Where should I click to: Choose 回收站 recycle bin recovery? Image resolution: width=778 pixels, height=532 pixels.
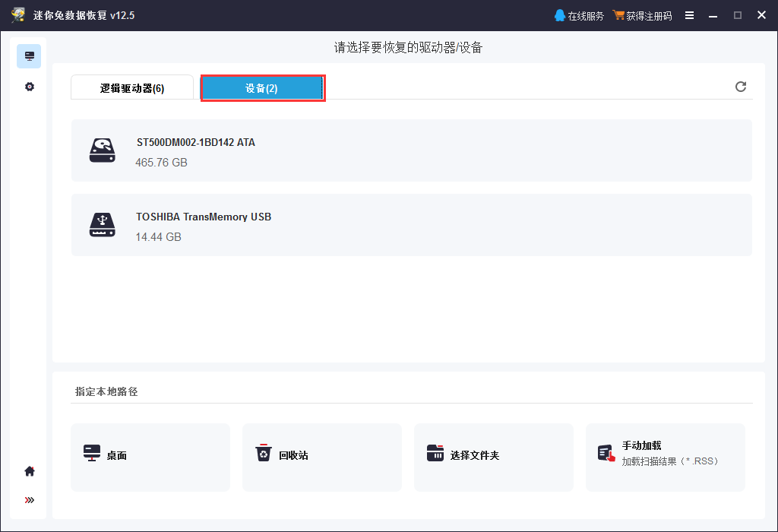[322, 457]
